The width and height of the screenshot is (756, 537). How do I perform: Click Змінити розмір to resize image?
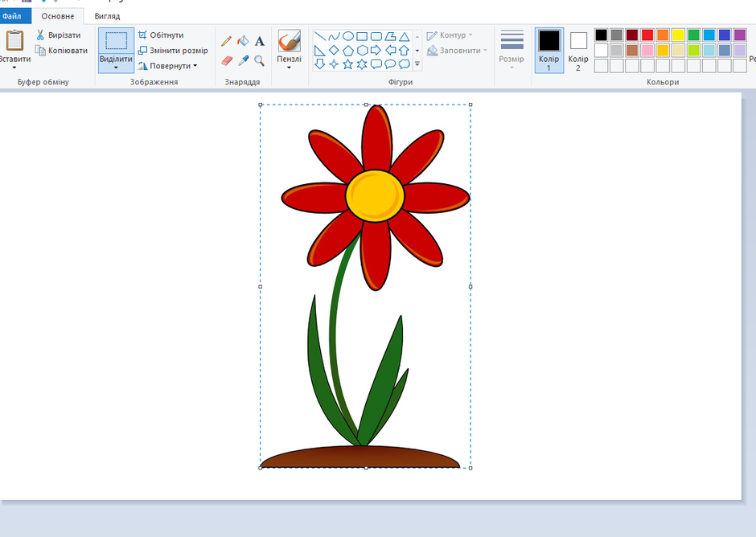click(173, 50)
